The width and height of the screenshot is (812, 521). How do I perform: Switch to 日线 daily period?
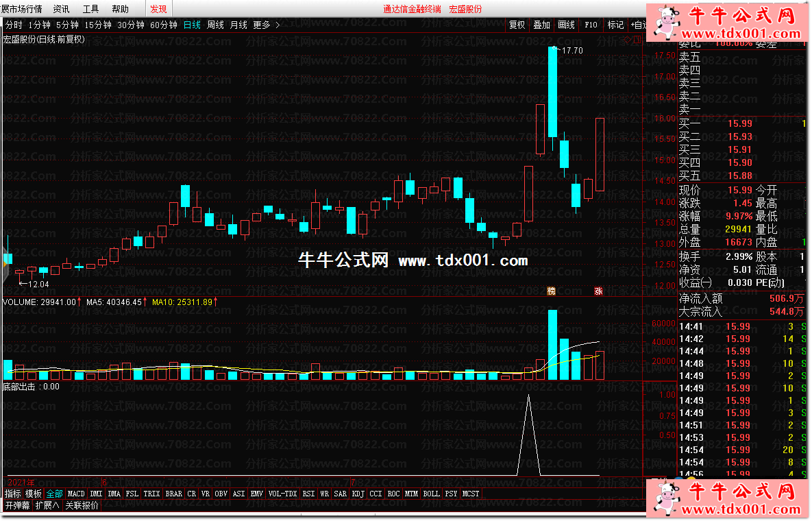[192, 25]
